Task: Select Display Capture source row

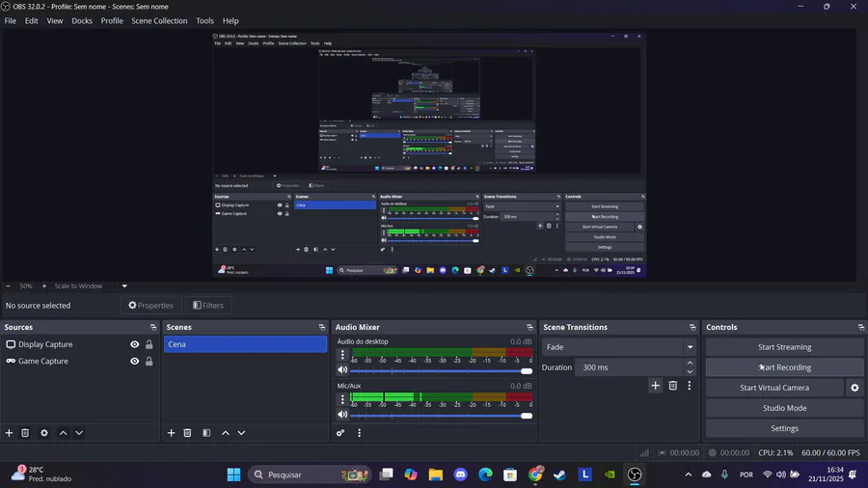Action: click(79, 344)
